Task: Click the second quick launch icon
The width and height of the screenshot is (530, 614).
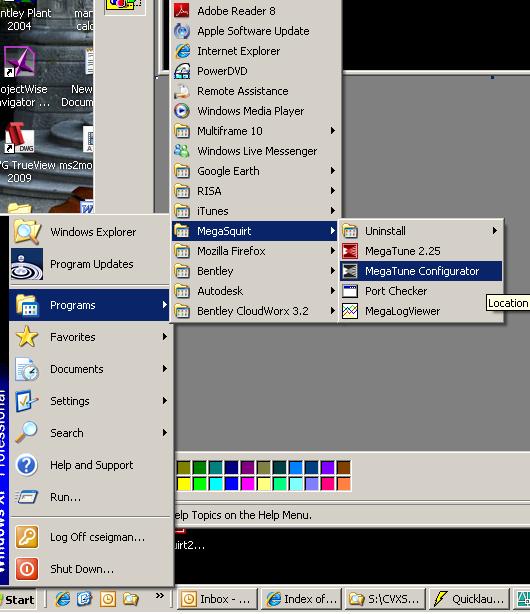Action: pos(85,599)
